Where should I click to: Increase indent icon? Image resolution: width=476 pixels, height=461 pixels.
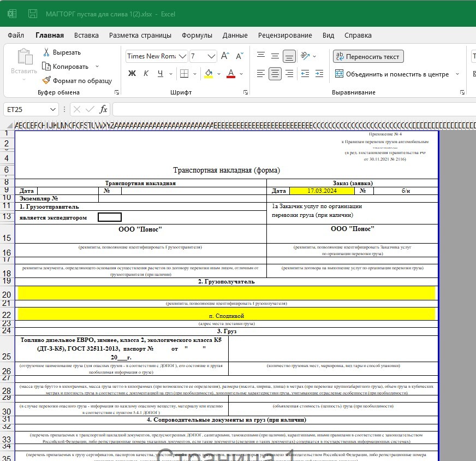click(319, 74)
